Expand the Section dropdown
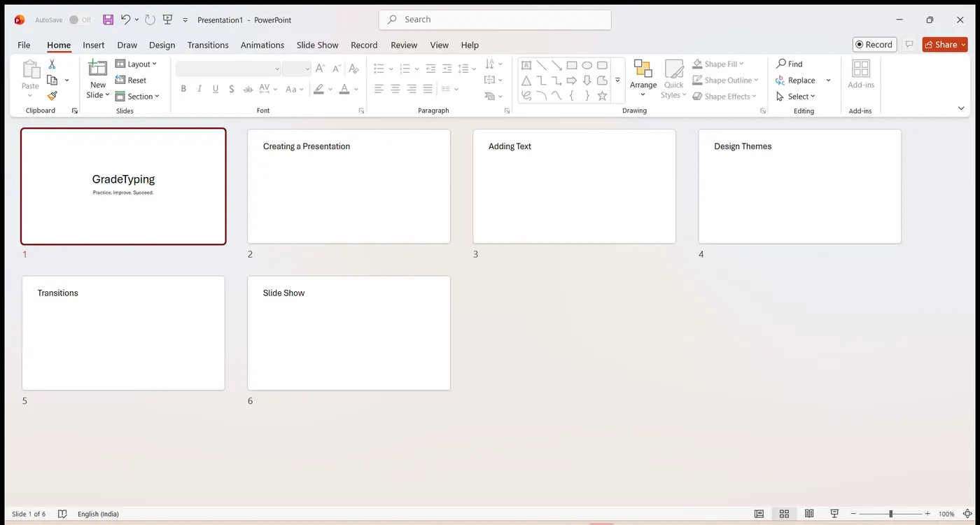 pyautogui.click(x=138, y=97)
